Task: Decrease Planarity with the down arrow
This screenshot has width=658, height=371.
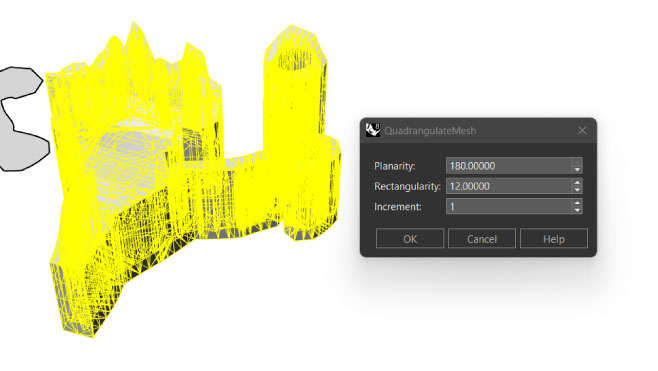Action: point(577,170)
